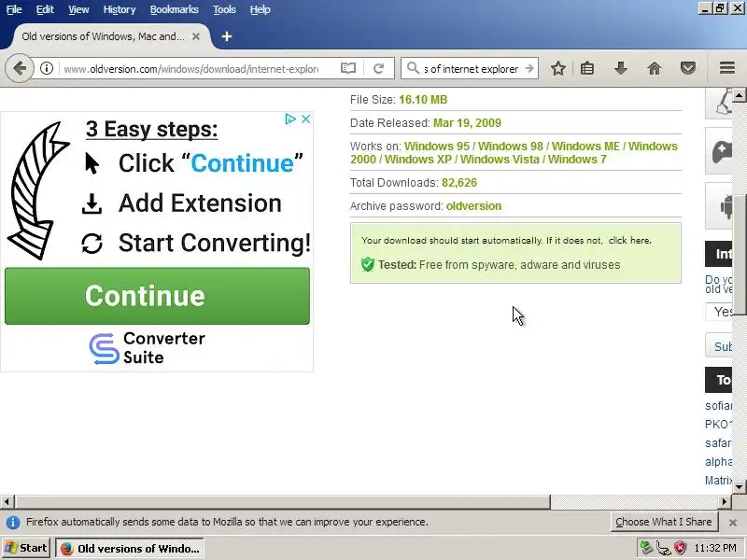This screenshot has width=747, height=560.
Task: Open the Downloads arrow panel
Action: tap(620, 68)
